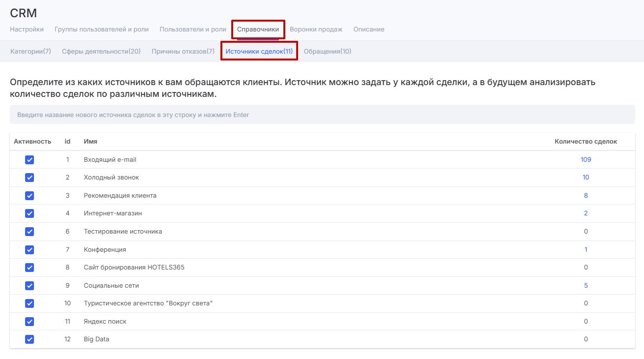Click deals count 8 for Рекомендация клиента
This screenshot has width=644, height=359.
(585, 196)
